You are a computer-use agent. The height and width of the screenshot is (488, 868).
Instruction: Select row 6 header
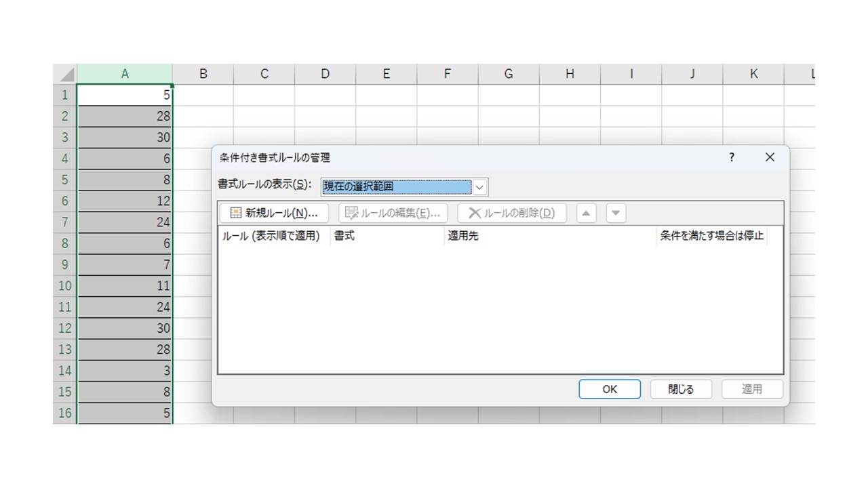click(x=65, y=201)
